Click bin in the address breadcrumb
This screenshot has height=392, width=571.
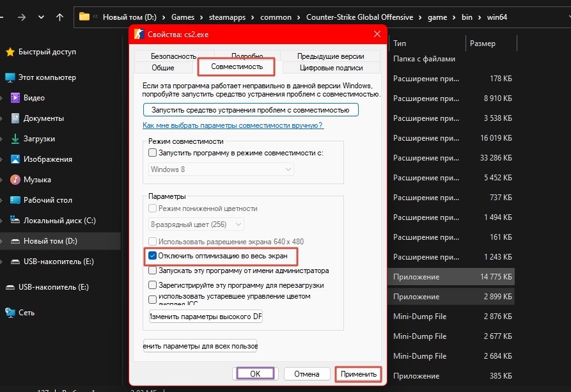coord(467,17)
